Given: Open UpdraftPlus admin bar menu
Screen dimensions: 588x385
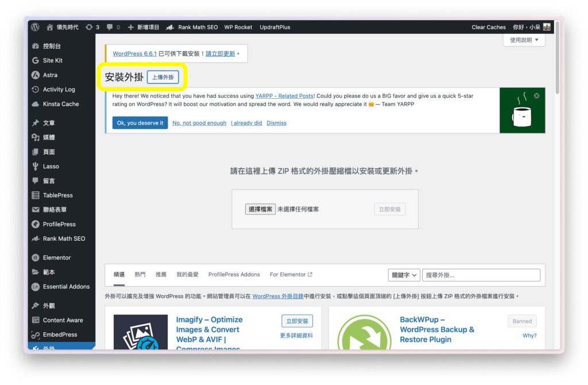Looking at the screenshot, I should click(275, 27).
